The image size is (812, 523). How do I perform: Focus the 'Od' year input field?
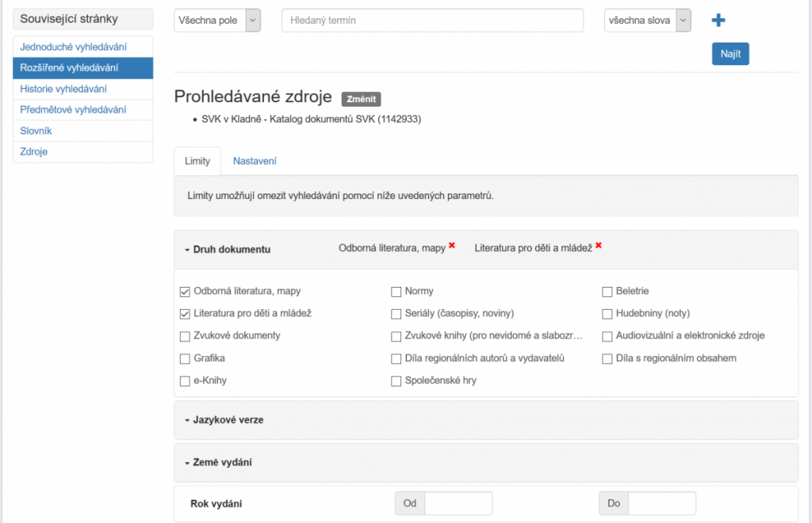coord(458,503)
